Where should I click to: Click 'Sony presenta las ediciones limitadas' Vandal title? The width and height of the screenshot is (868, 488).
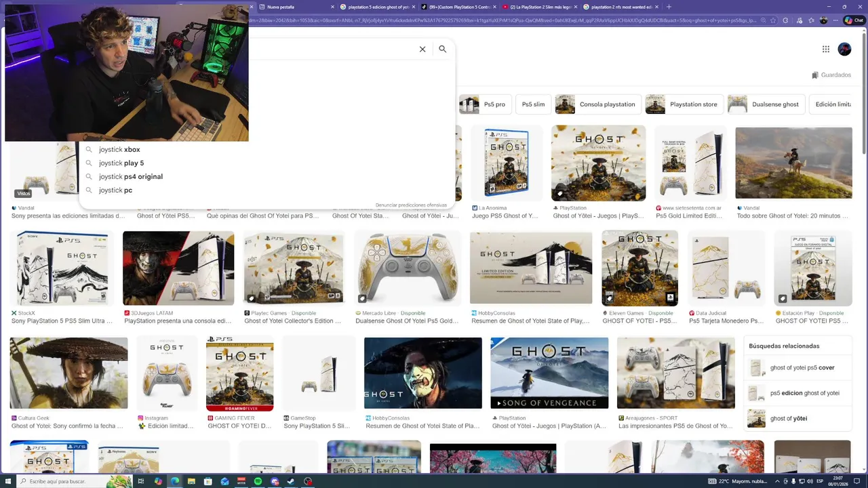pyautogui.click(x=68, y=216)
